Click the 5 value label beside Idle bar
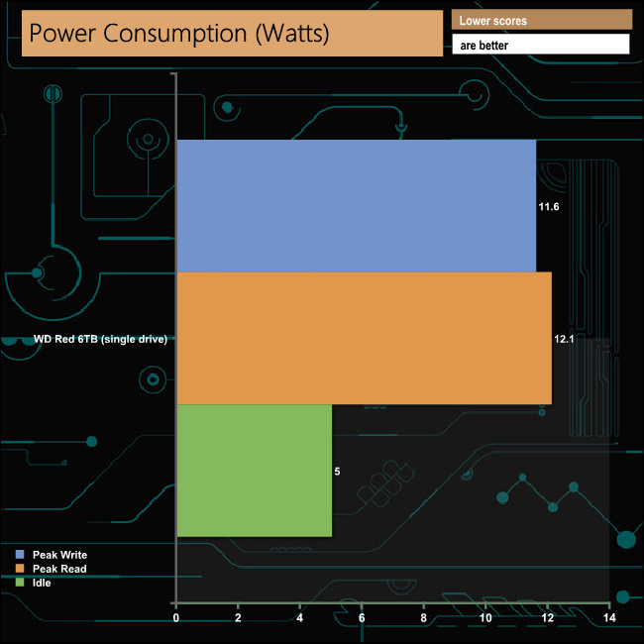Viewport: 644px width, 644px height. pos(337,472)
